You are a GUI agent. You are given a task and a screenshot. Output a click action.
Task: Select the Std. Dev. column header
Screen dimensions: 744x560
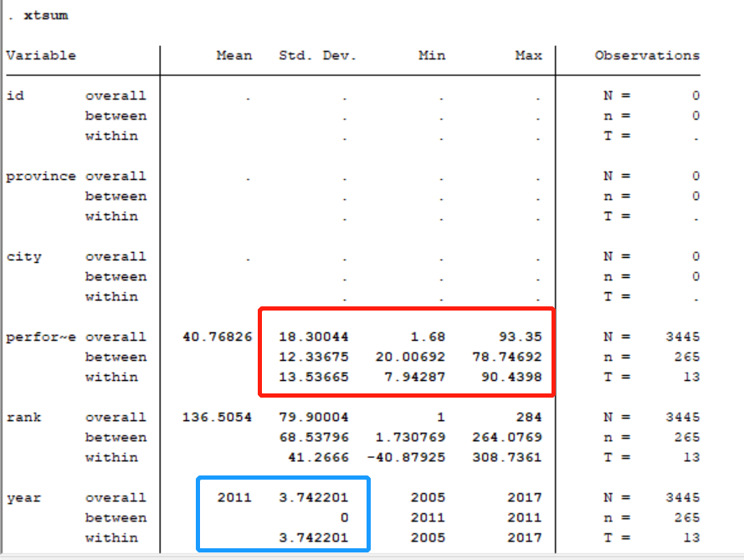317,55
